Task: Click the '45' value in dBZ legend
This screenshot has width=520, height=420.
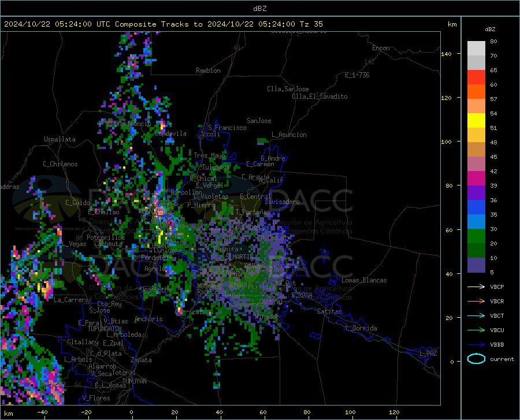Action: [493, 157]
